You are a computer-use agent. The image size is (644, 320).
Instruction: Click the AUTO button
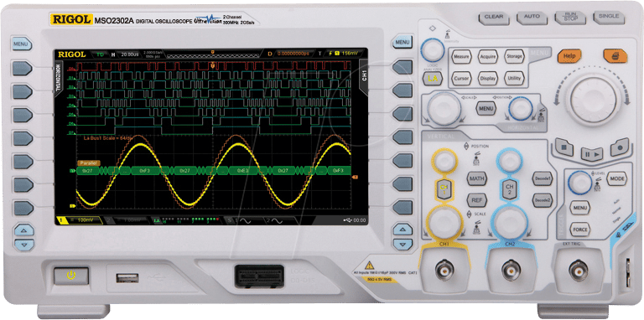(532, 17)
